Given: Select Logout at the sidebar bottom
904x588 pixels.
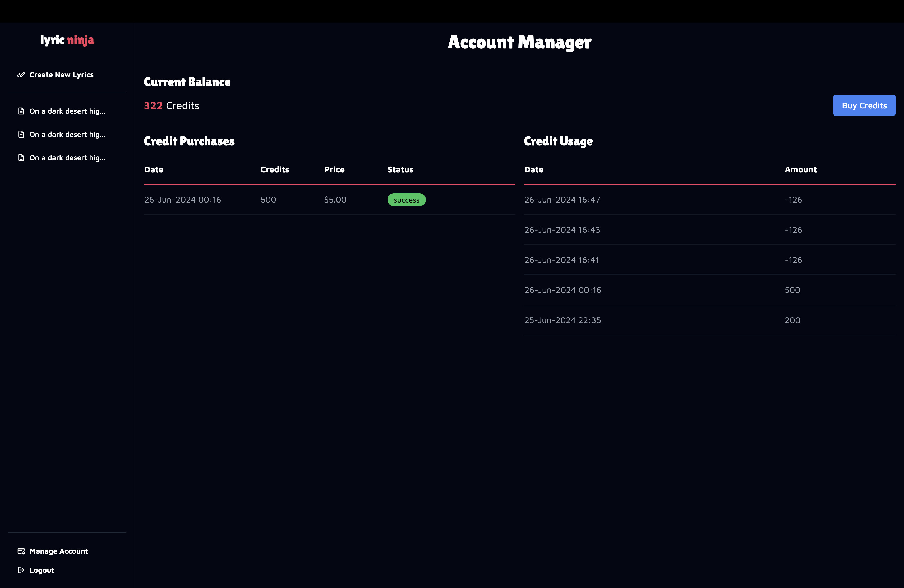Looking at the screenshot, I should pos(42,570).
